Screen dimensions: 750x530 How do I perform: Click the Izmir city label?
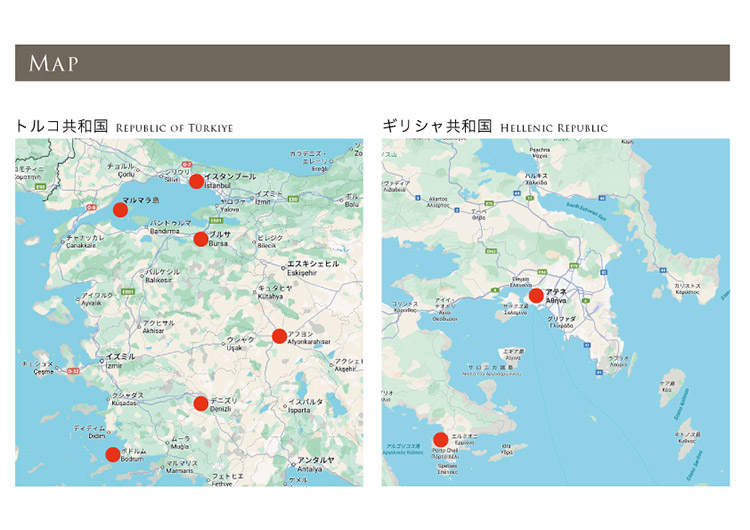tap(118, 358)
